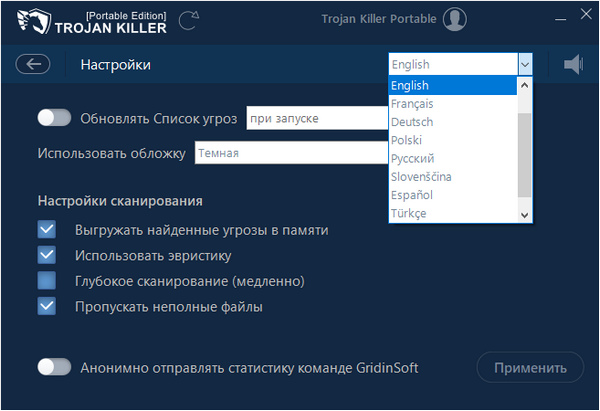This screenshot has width=600, height=411.
Task: Select Русский in the language list
Action: (x=453, y=158)
